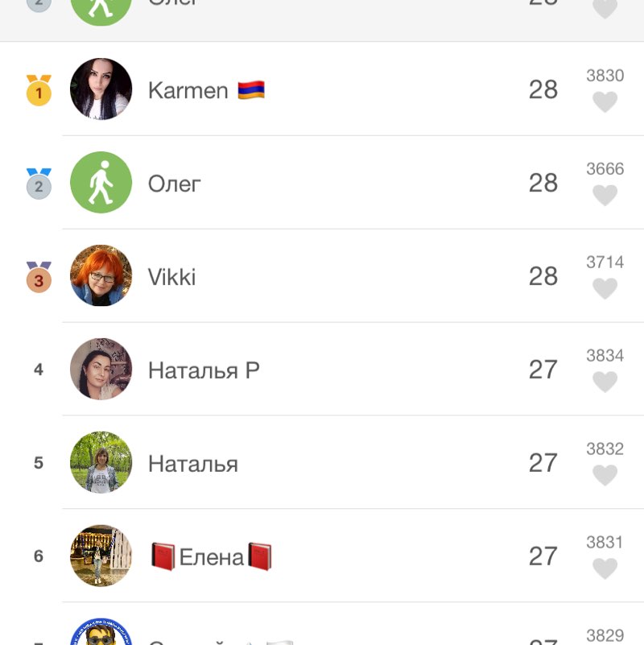Open the Vikki name link

pyautogui.click(x=171, y=277)
